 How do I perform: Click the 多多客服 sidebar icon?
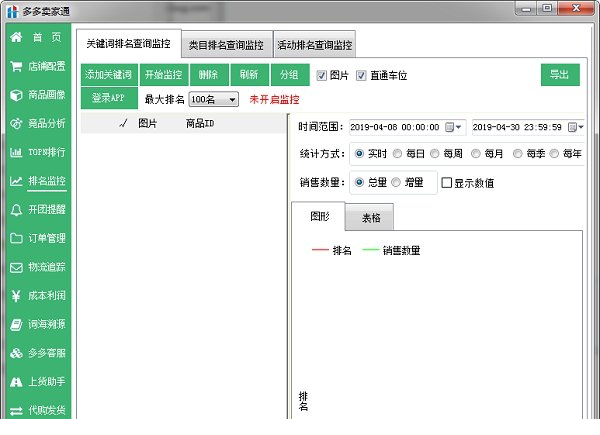(16, 353)
